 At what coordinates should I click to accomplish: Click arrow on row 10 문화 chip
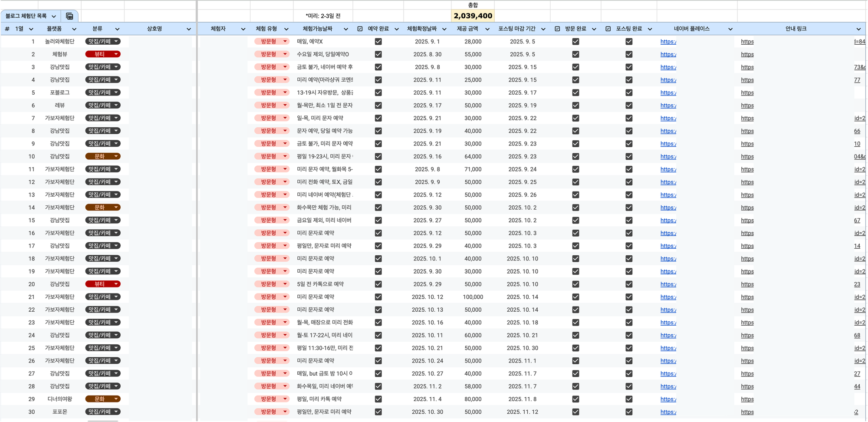(116, 156)
